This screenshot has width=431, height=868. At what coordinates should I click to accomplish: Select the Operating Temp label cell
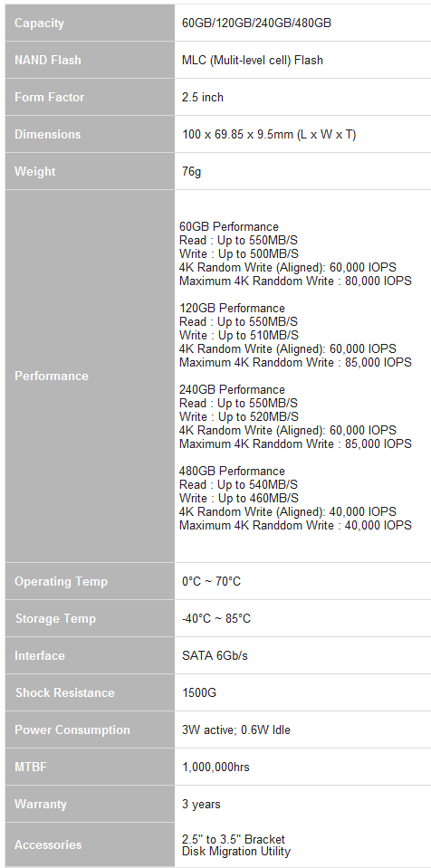(x=90, y=581)
